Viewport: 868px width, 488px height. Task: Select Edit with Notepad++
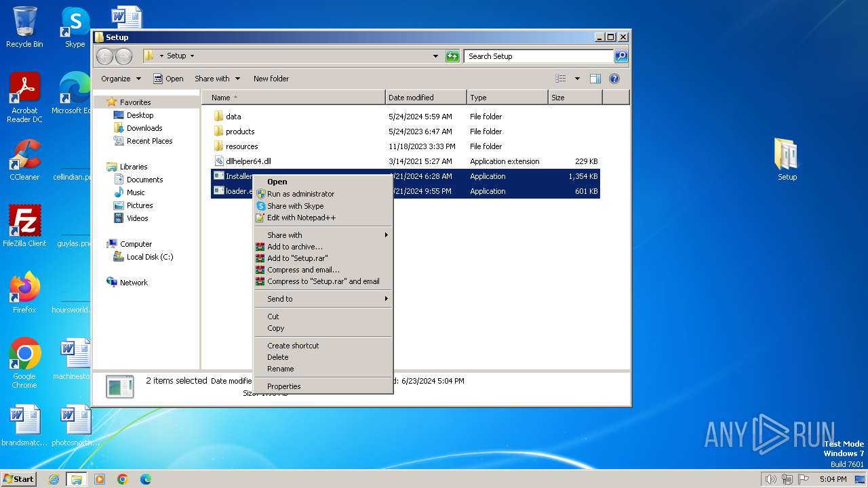[x=323, y=218]
